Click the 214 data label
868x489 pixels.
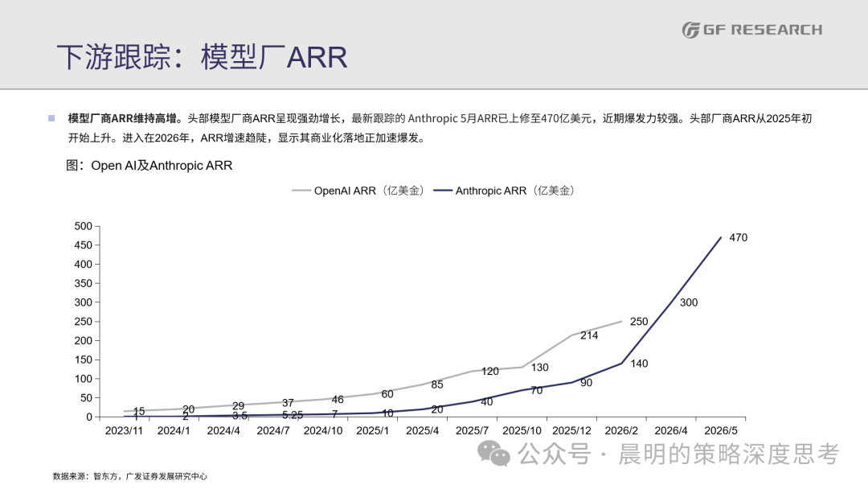[x=589, y=335]
